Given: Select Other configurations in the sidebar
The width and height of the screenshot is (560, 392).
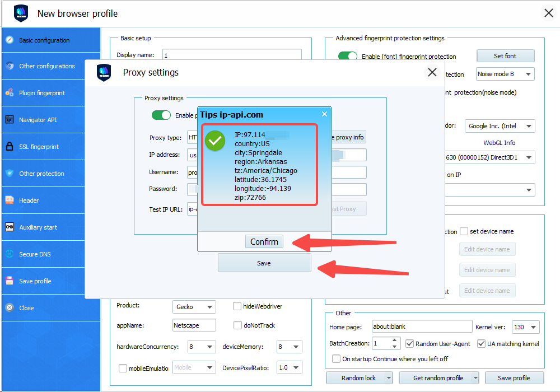Looking at the screenshot, I should [46, 66].
